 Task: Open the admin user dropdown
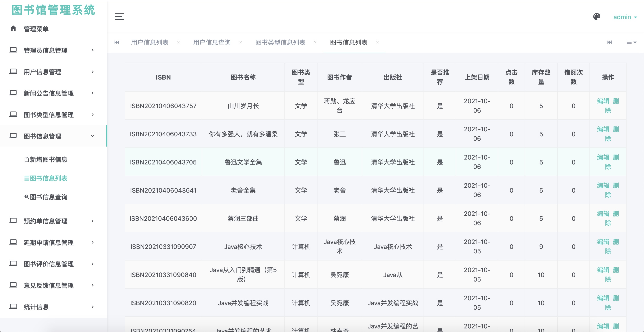point(625,17)
